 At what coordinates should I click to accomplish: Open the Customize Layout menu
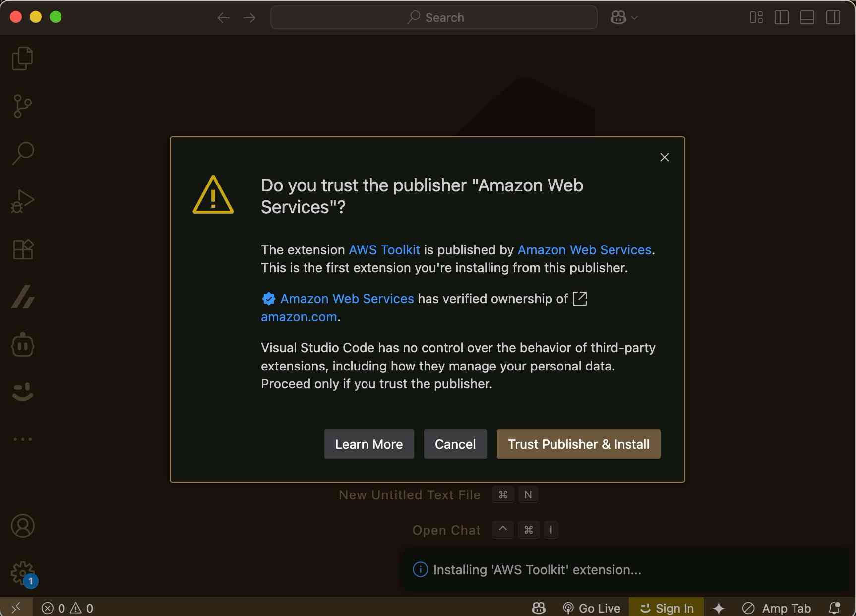point(756,18)
